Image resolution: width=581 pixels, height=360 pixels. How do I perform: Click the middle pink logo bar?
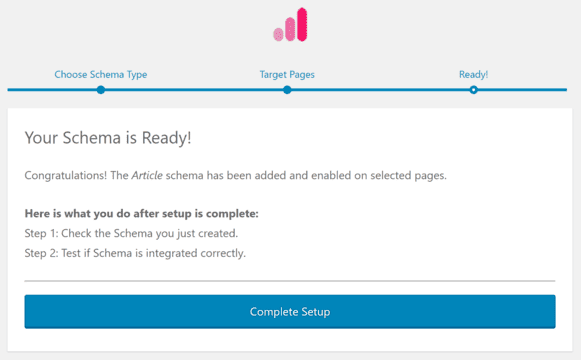[290, 29]
